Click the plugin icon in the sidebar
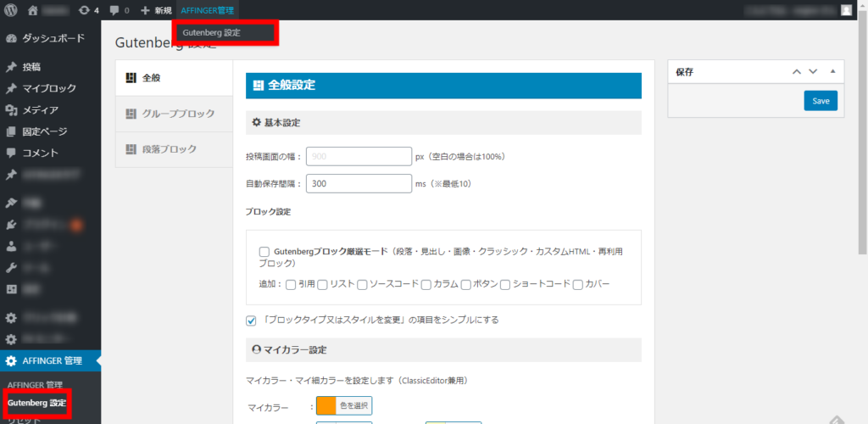The width and height of the screenshot is (868, 424). pyautogui.click(x=11, y=225)
